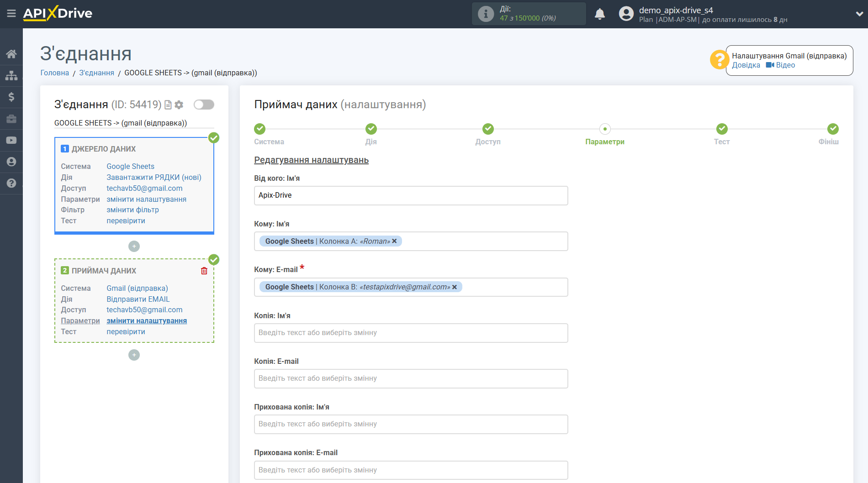
Task: Click змінити налаштування in data receiver
Action: click(x=147, y=320)
